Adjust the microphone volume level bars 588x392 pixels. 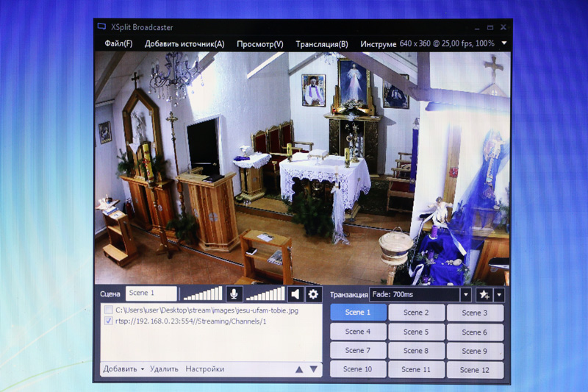(x=202, y=294)
